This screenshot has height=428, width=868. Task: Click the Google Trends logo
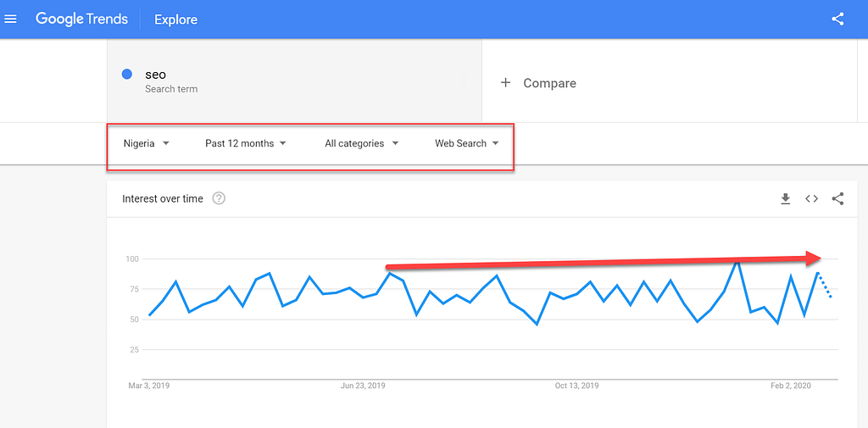point(82,19)
